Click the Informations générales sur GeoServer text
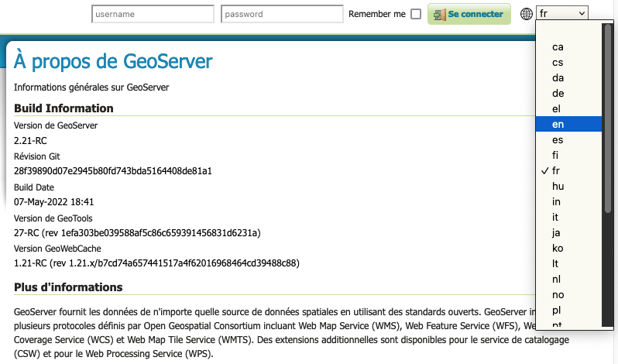Screen dimensions: 618x364 [x=91, y=87]
